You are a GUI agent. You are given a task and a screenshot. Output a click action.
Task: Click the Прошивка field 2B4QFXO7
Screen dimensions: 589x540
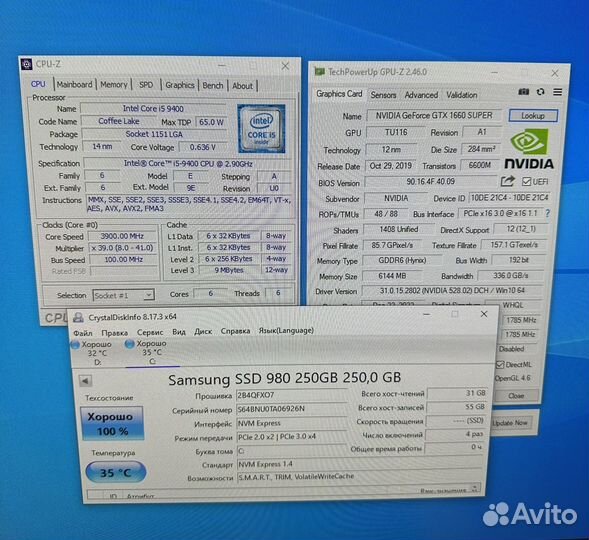point(291,395)
